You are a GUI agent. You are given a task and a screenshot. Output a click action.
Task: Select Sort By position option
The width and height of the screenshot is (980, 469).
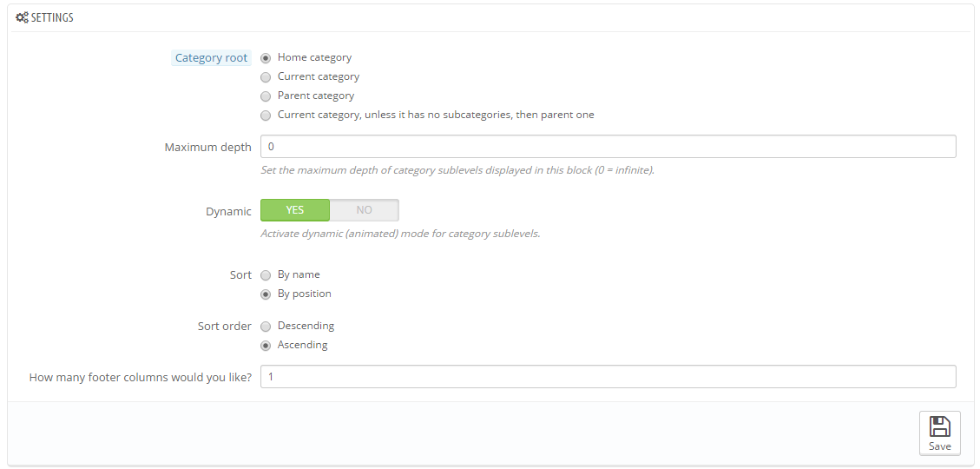pyautogui.click(x=266, y=294)
